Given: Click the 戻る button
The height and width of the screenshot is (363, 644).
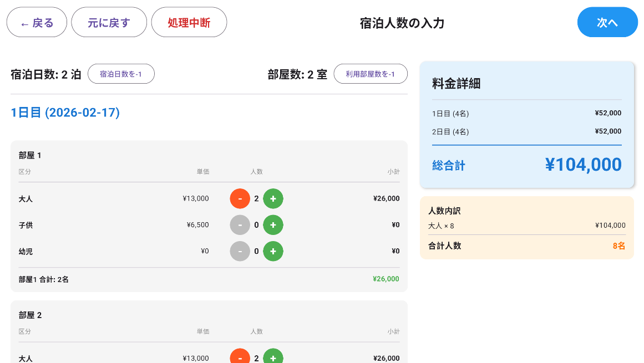Looking at the screenshot, I should click(x=37, y=22).
